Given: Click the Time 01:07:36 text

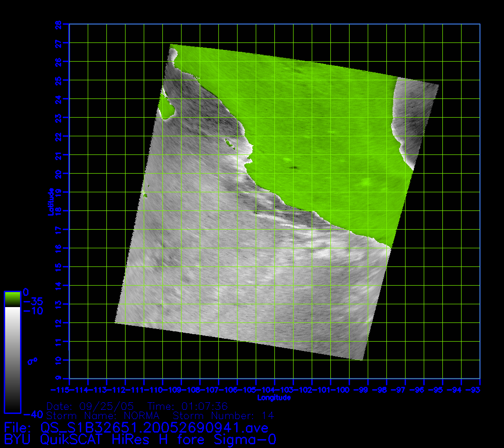Looking at the screenshot, I should coord(187,406).
